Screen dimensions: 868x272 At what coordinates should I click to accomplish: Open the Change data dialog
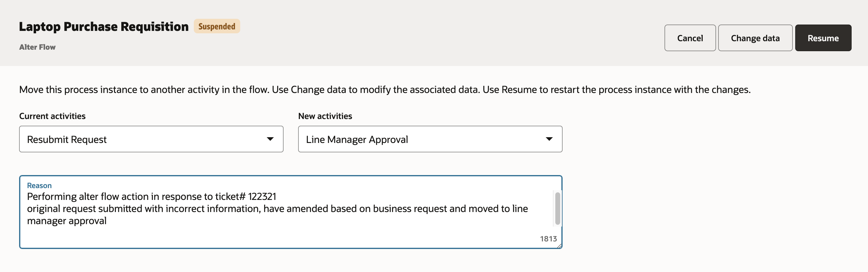coord(755,38)
